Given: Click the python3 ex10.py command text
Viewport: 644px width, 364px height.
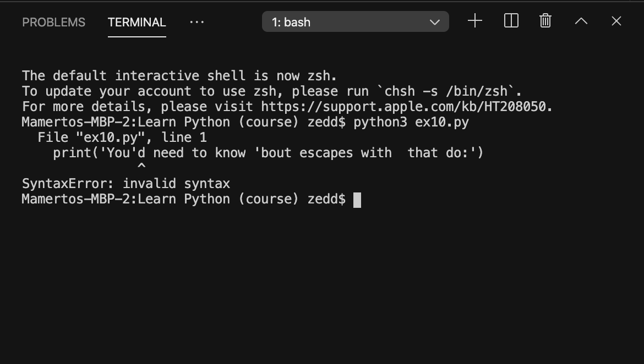Looking at the screenshot, I should (x=411, y=122).
